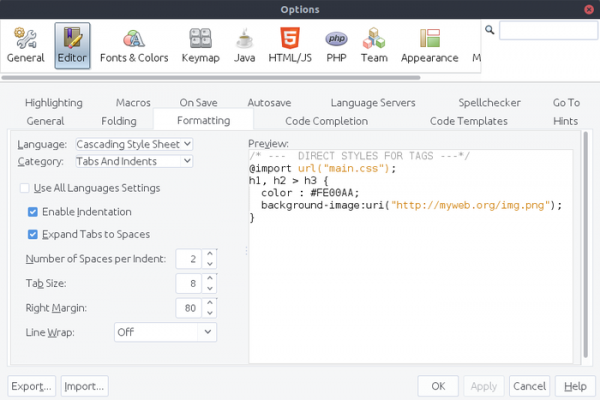The height and width of the screenshot is (400, 600).
Task: Switch to the Code Completion tab
Action: [x=326, y=121]
